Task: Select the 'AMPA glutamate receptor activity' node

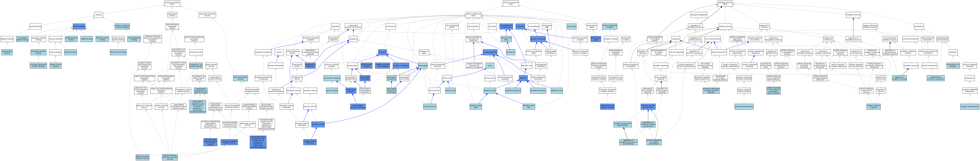Action: coord(143,157)
